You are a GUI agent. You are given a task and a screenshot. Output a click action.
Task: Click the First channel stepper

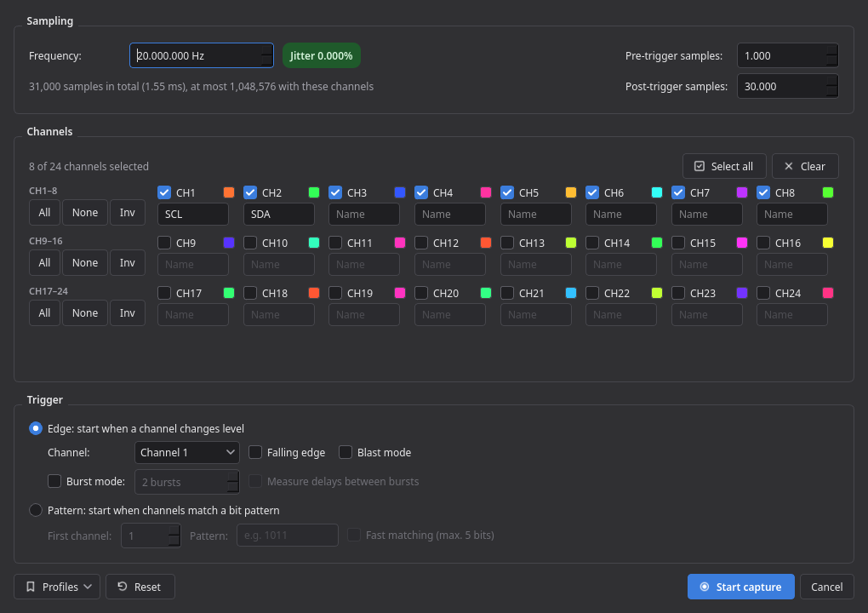[x=174, y=536]
